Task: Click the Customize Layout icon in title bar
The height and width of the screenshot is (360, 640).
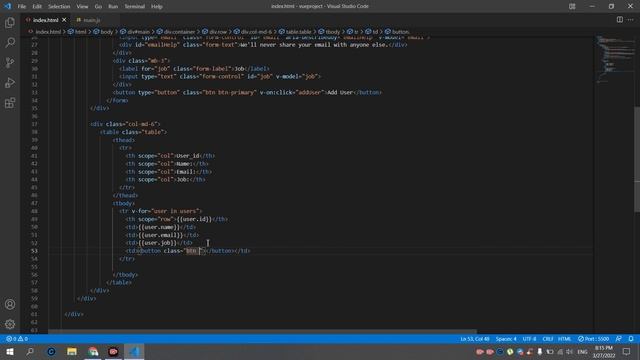Action: (572, 6)
